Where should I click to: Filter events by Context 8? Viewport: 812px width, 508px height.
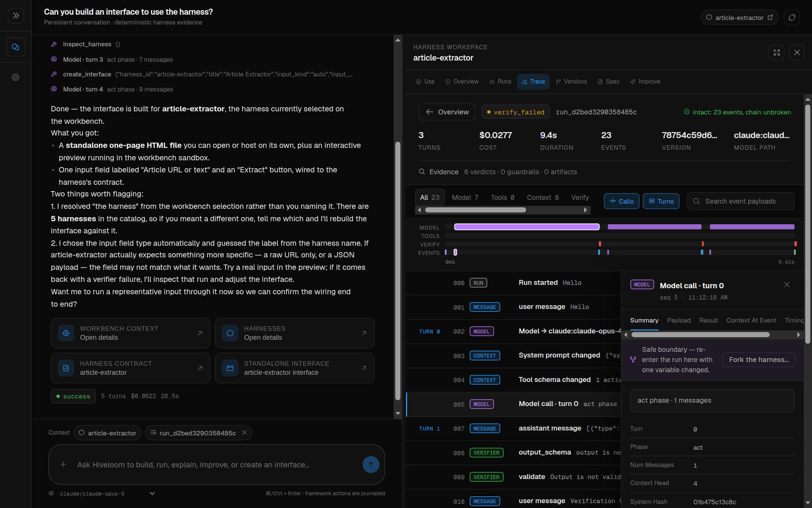pyautogui.click(x=542, y=198)
